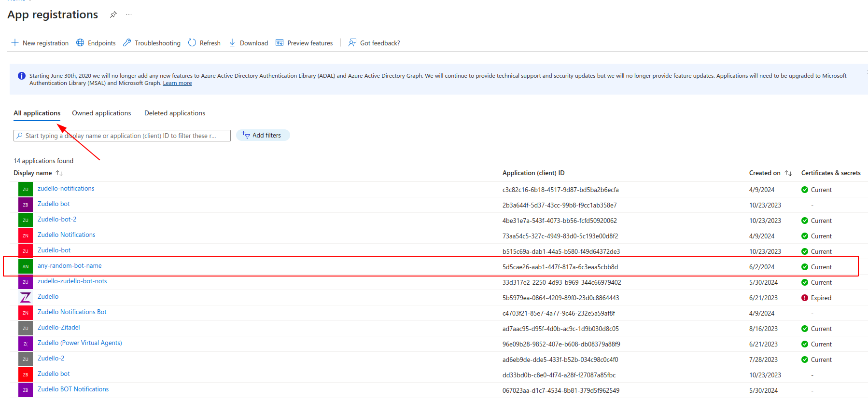This screenshot has width=868, height=415.
Task: Open Zudello BOT Notifications app
Action: [73, 389]
